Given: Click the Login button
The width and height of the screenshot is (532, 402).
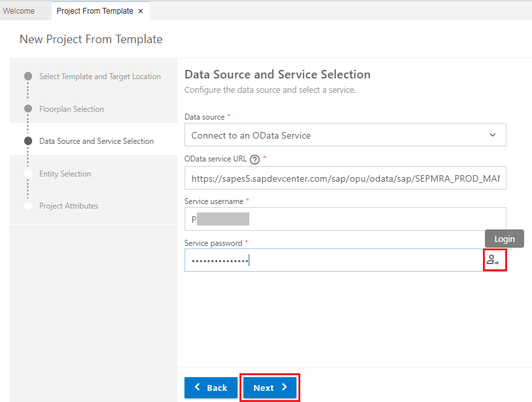Looking at the screenshot, I should (504, 239).
